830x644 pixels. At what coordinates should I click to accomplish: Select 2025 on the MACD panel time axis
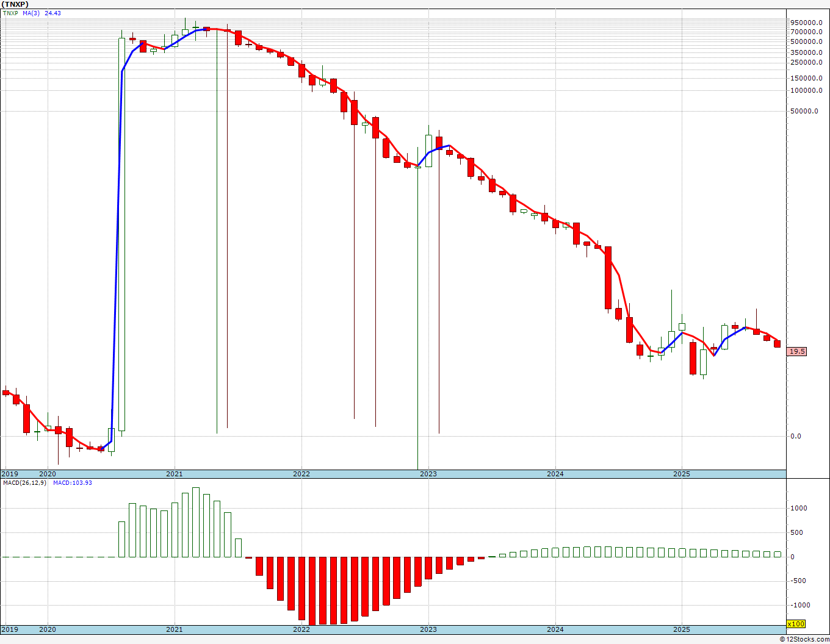(x=682, y=629)
